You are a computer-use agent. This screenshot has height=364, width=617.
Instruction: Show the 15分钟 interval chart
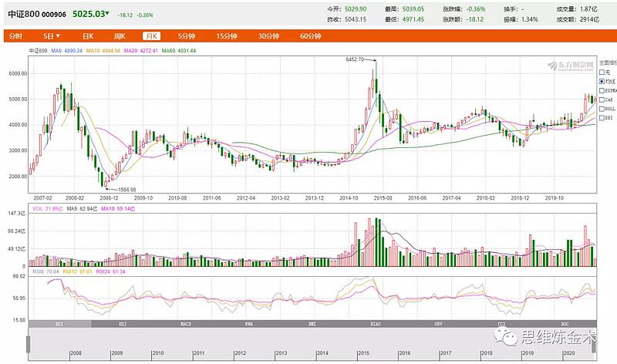(227, 36)
